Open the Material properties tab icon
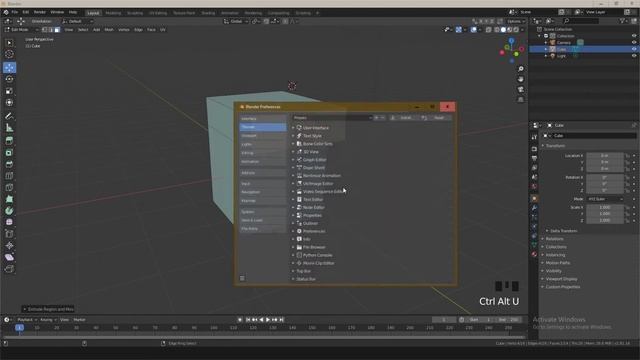 pos(534,254)
